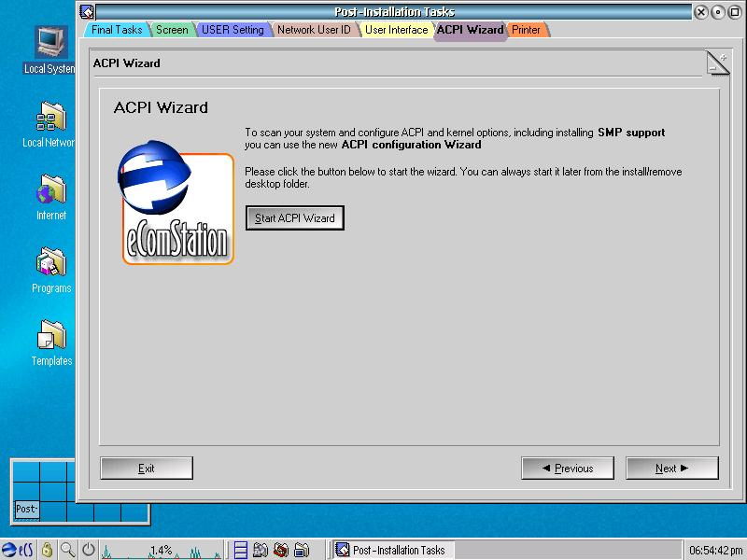The width and height of the screenshot is (747, 560).
Task: Click the eComStation logo image
Action: coord(176,203)
